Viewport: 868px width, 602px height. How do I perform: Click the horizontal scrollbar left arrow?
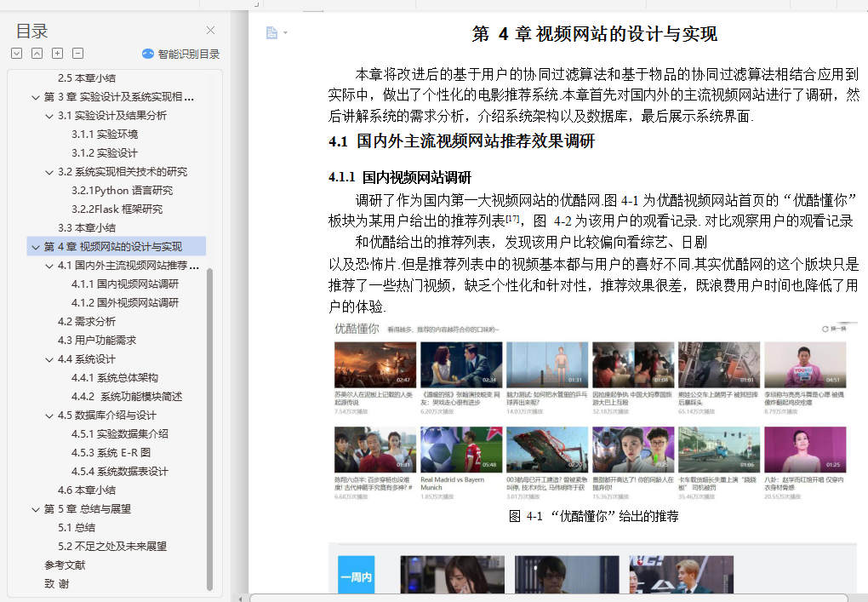[240, 599]
